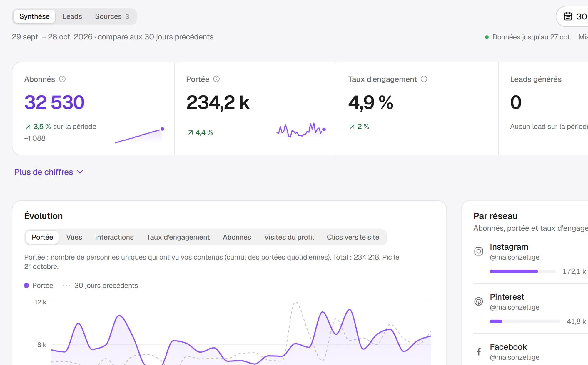Image resolution: width=588 pixels, height=365 pixels.
Task: Click the Leads générés value 0
Action: 516,102
